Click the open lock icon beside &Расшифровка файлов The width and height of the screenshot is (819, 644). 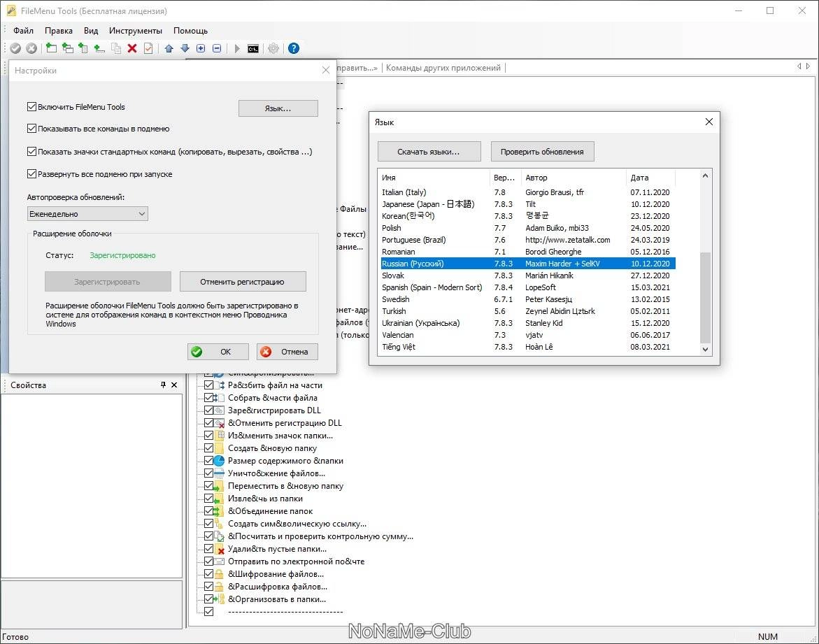click(220, 587)
